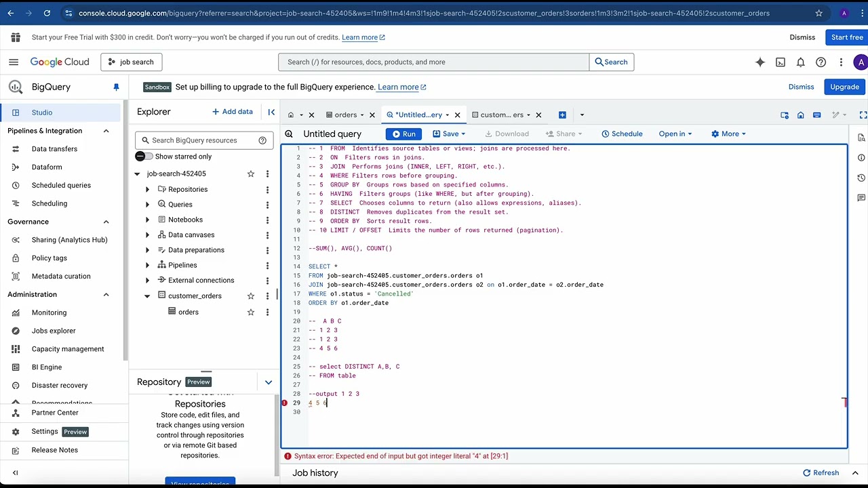Expand the Data canvases node
Image resolution: width=868 pixels, height=488 pixels.
point(147,235)
